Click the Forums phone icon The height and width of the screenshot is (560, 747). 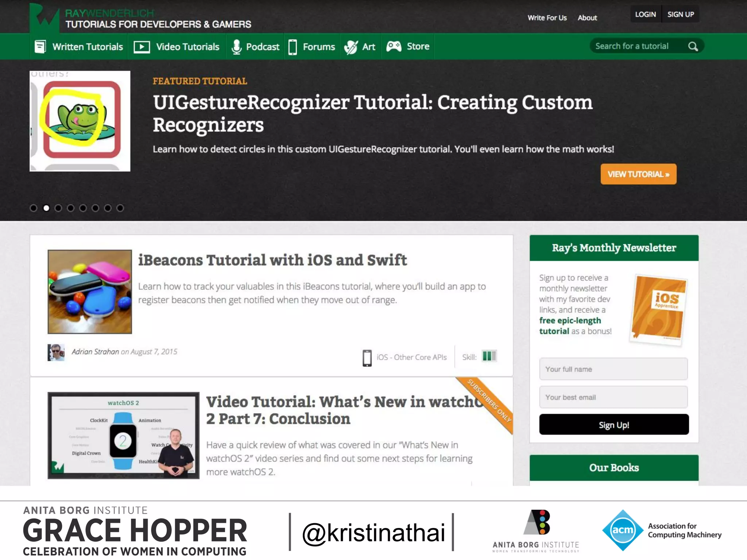tap(293, 47)
